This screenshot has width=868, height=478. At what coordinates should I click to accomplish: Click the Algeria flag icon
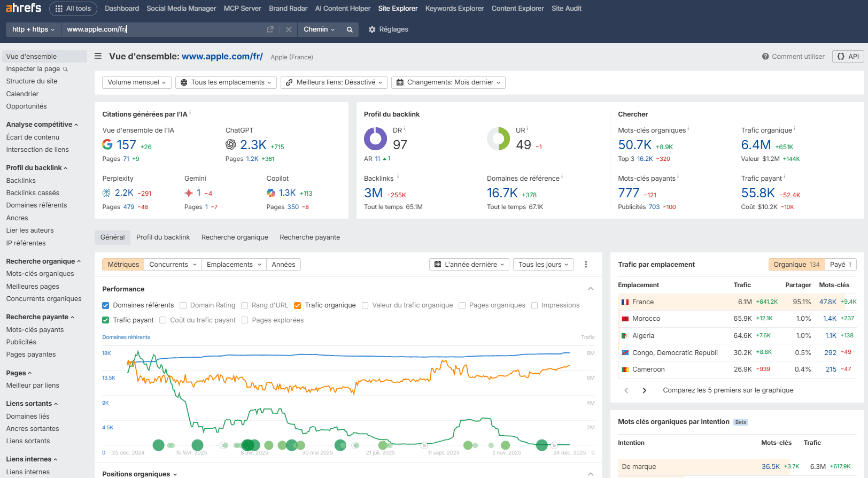[x=625, y=336]
